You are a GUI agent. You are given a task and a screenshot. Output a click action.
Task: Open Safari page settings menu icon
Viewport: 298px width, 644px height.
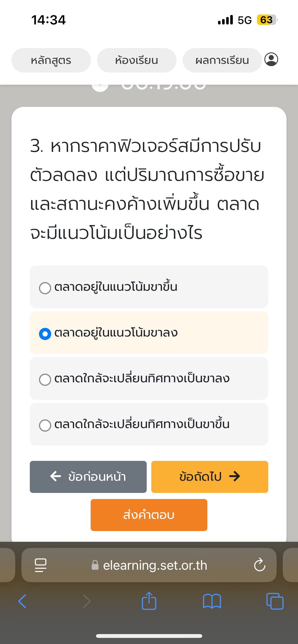click(40, 565)
